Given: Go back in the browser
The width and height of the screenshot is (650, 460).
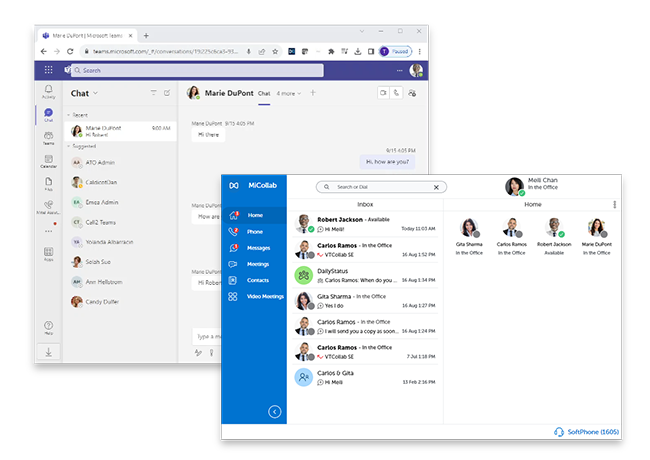Looking at the screenshot, I should (44, 51).
